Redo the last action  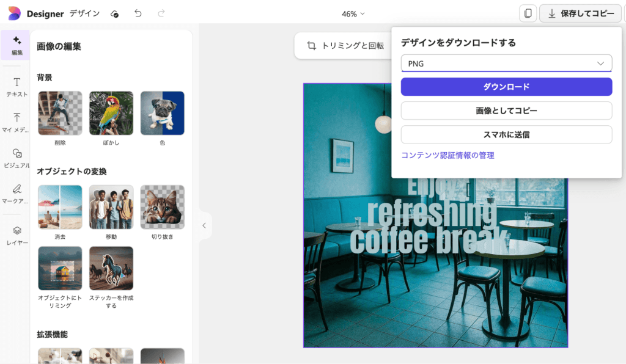pyautogui.click(x=161, y=13)
